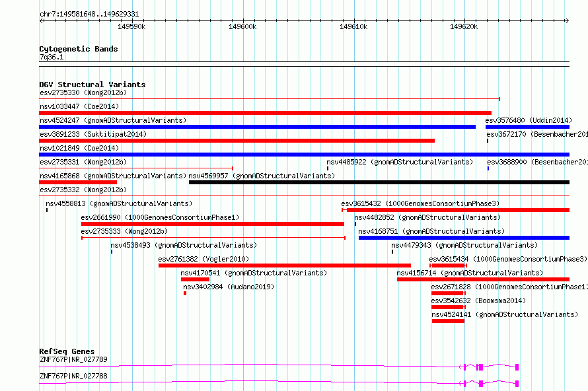Select nsv4479343 gnomAD variant label

click(x=464, y=245)
